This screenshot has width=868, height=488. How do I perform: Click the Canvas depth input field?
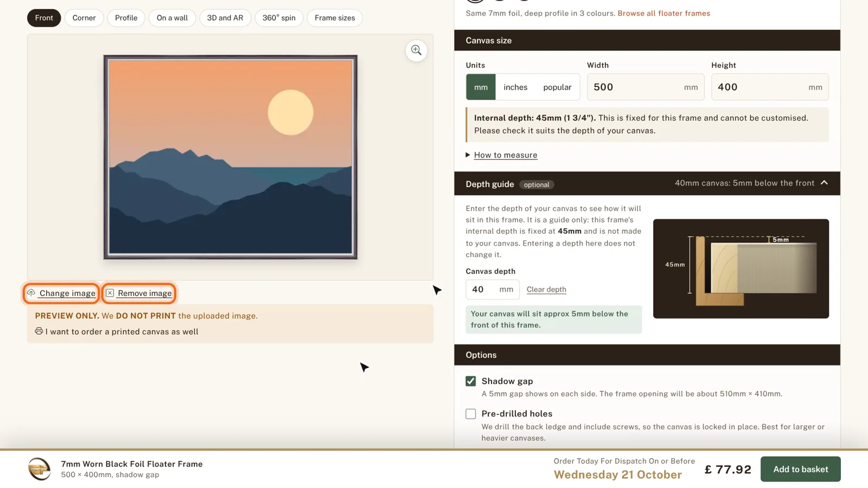[x=493, y=290]
